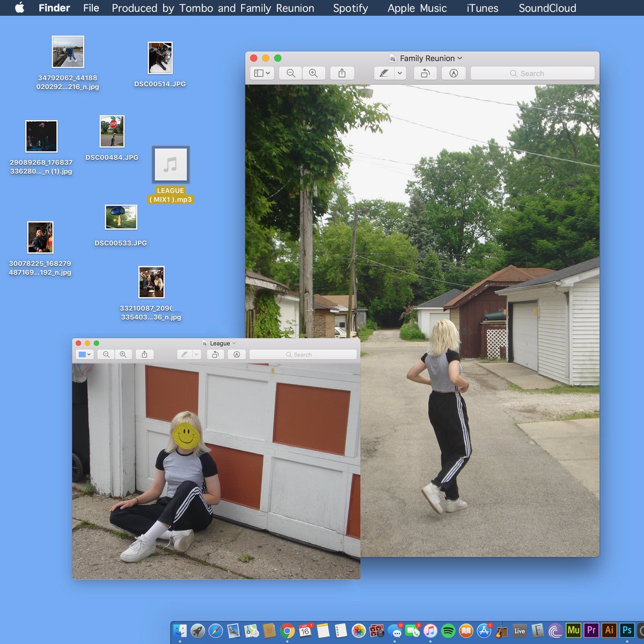The image size is (644, 644).
Task: Launch Adobe Premiere Pro from the dock
Action: [x=591, y=631]
